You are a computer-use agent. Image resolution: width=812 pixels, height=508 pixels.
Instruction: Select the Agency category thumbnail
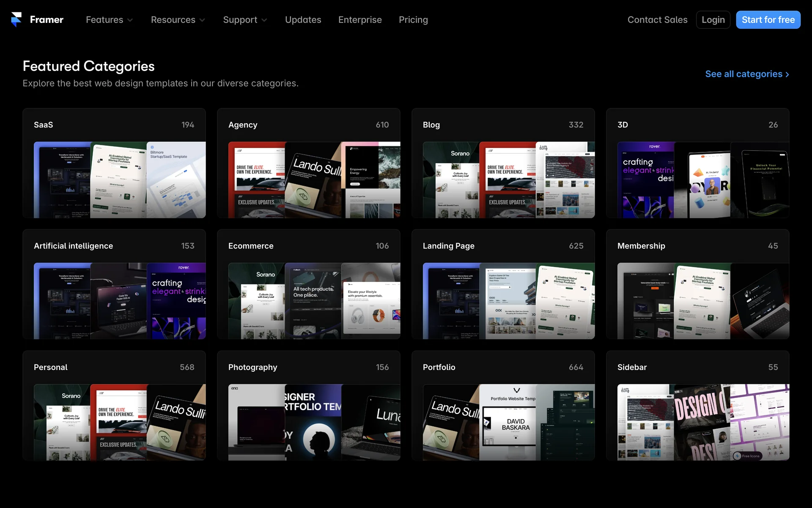[314, 180]
